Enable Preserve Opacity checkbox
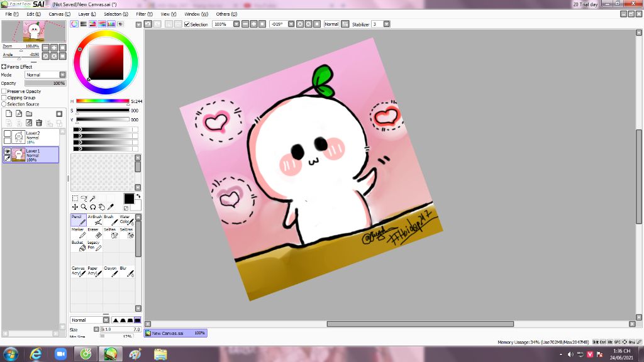 pos(4,91)
